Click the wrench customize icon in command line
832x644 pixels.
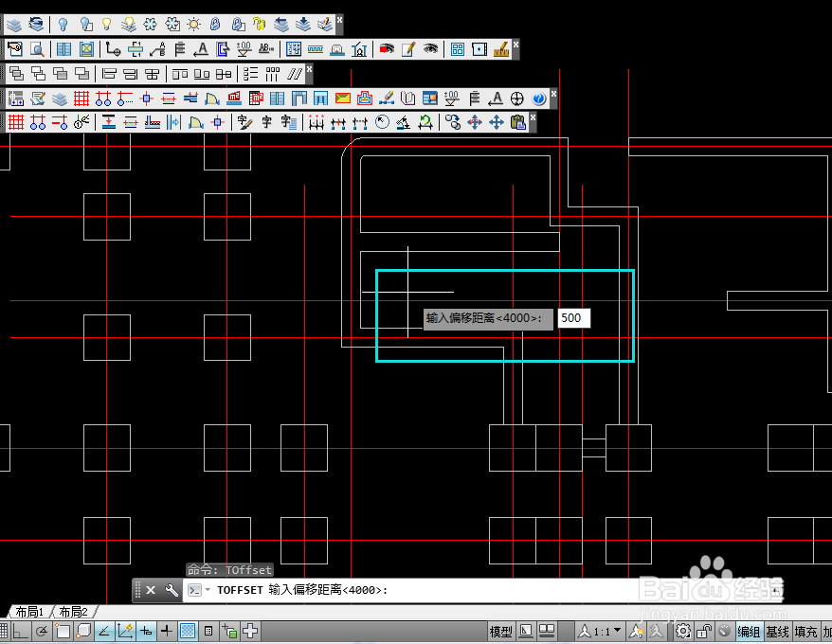172,590
